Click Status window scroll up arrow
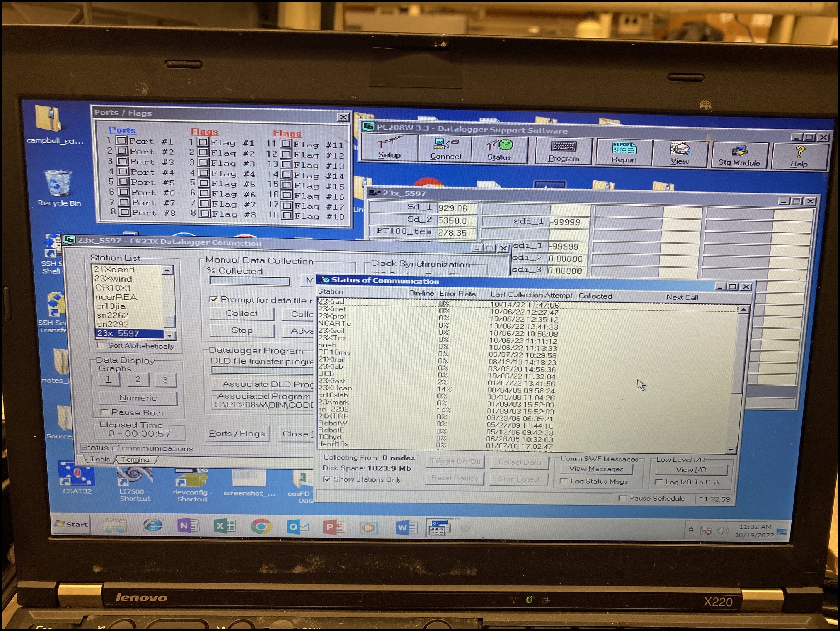 (x=743, y=309)
